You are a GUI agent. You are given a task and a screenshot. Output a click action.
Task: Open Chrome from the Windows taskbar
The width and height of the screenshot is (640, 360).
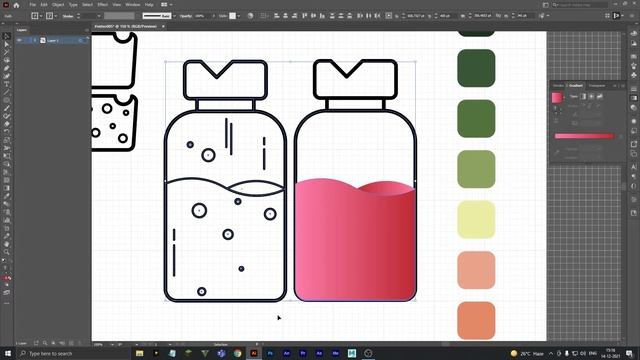pos(238,353)
